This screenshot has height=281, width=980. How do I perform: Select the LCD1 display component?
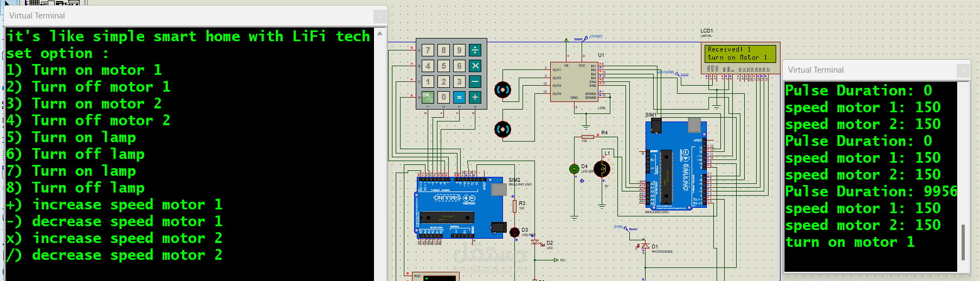click(x=740, y=57)
